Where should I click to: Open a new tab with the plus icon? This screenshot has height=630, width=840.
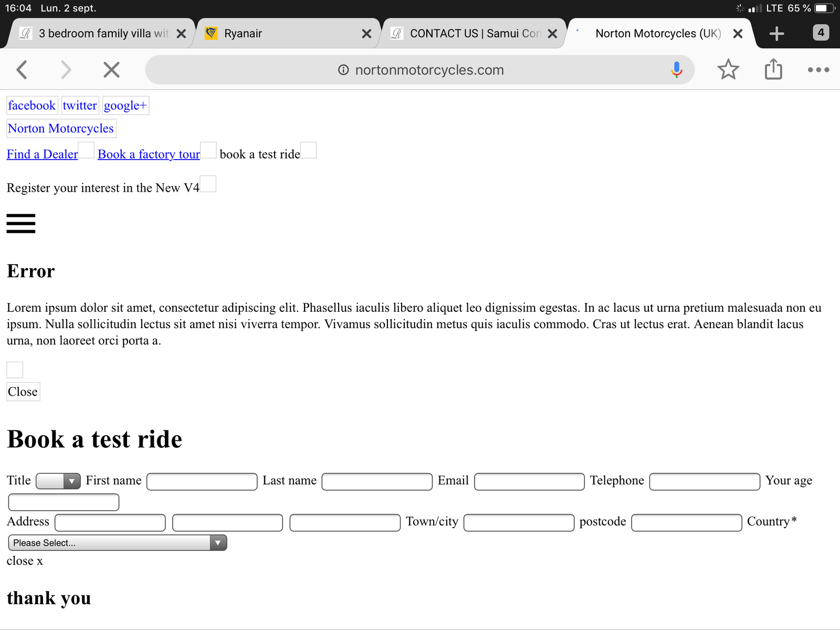776,34
